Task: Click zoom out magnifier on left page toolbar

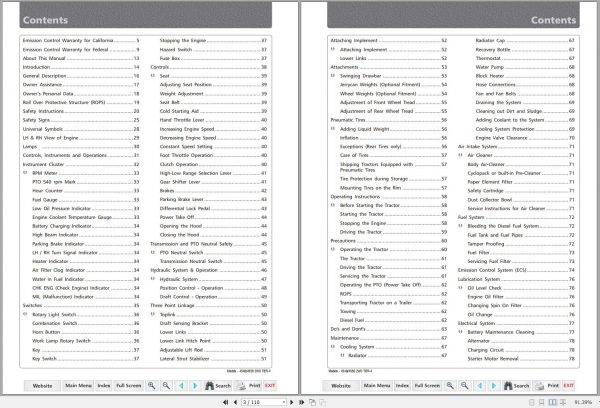Action: coord(166,385)
